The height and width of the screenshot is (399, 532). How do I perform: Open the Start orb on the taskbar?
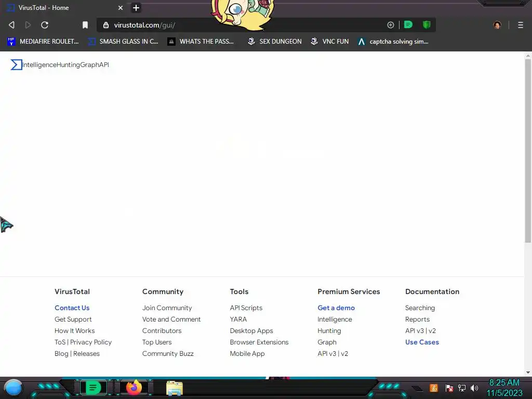coord(14,388)
